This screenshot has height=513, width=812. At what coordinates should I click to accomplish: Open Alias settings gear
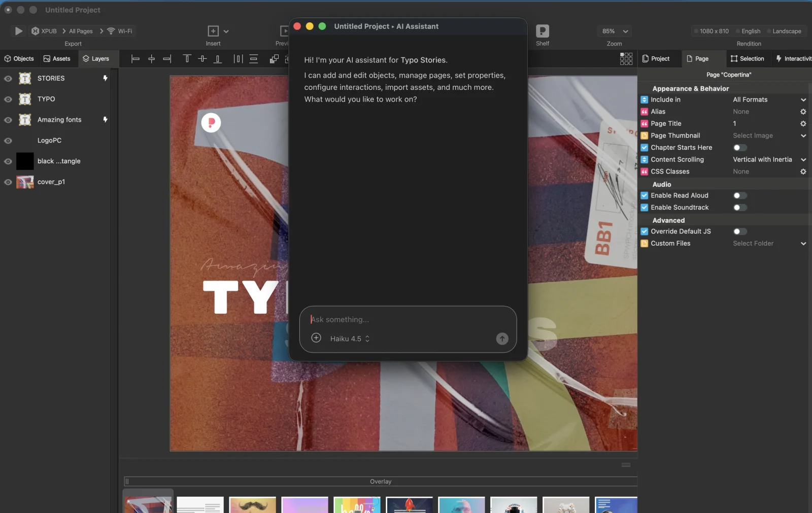[x=803, y=112]
